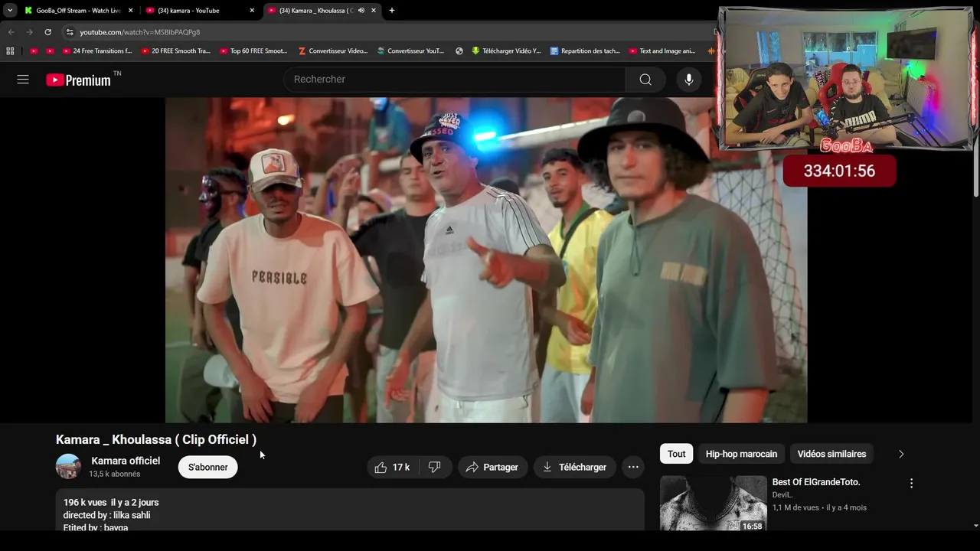
Task: Dislike the video with thumbs-down icon
Action: tap(435, 467)
